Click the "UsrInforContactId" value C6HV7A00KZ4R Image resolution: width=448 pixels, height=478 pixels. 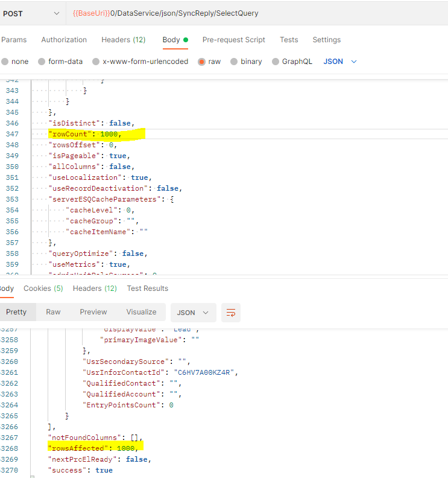[x=204, y=372]
